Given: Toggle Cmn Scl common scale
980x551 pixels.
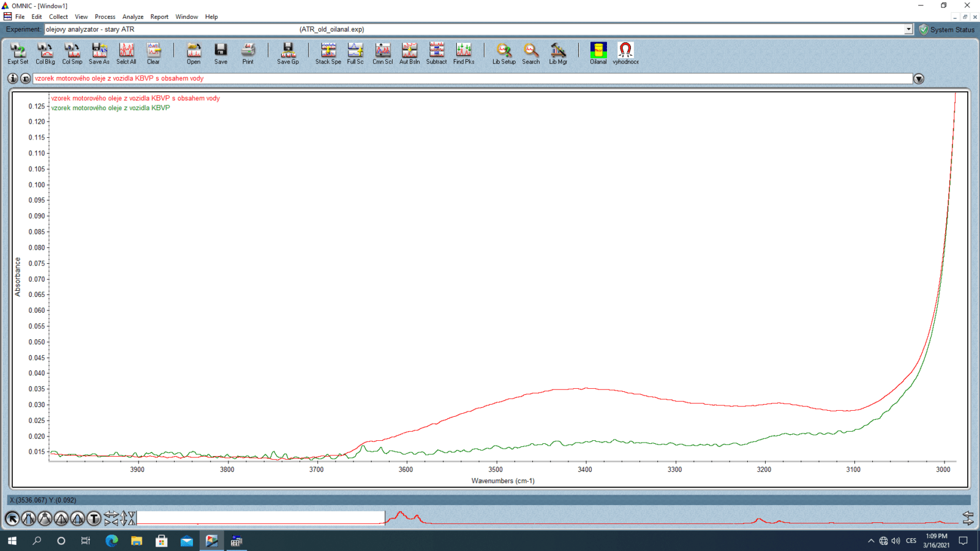Looking at the screenshot, I should (x=382, y=53).
